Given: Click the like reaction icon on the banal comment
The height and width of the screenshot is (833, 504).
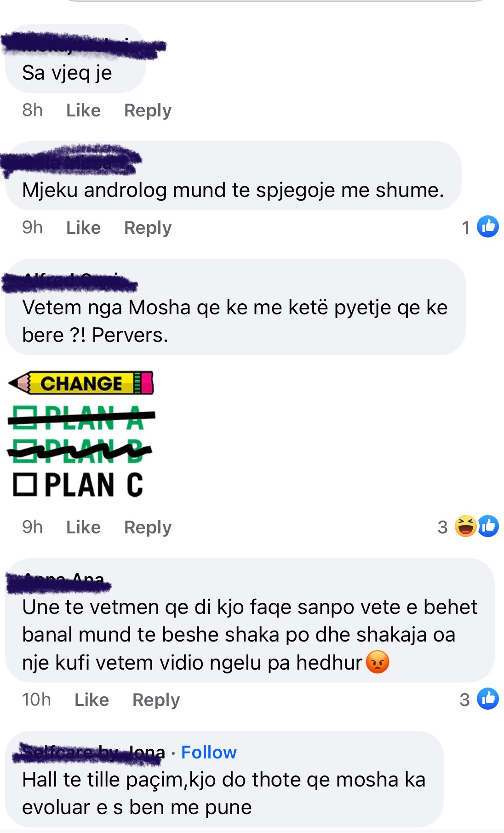Looking at the screenshot, I should click(x=487, y=699).
